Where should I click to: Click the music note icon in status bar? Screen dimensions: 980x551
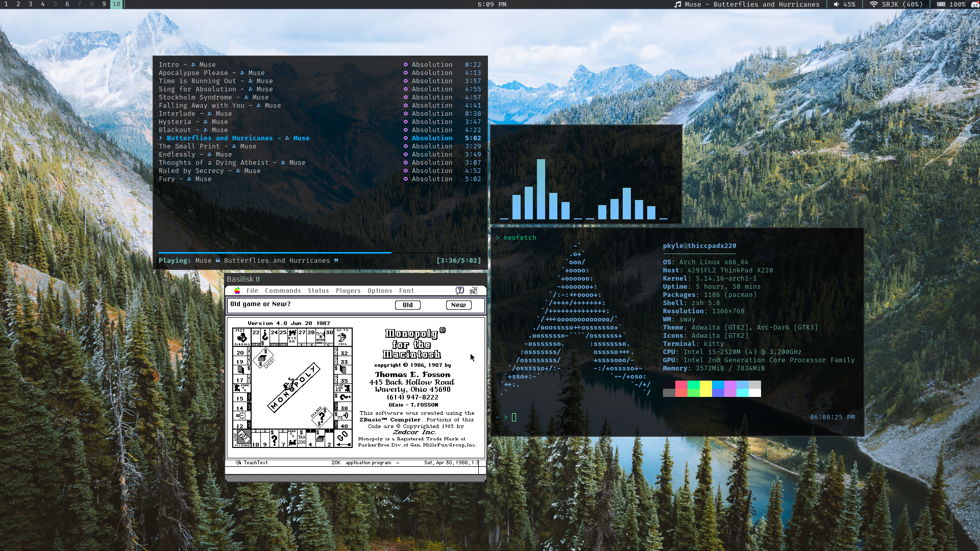click(x=677, y=5)
